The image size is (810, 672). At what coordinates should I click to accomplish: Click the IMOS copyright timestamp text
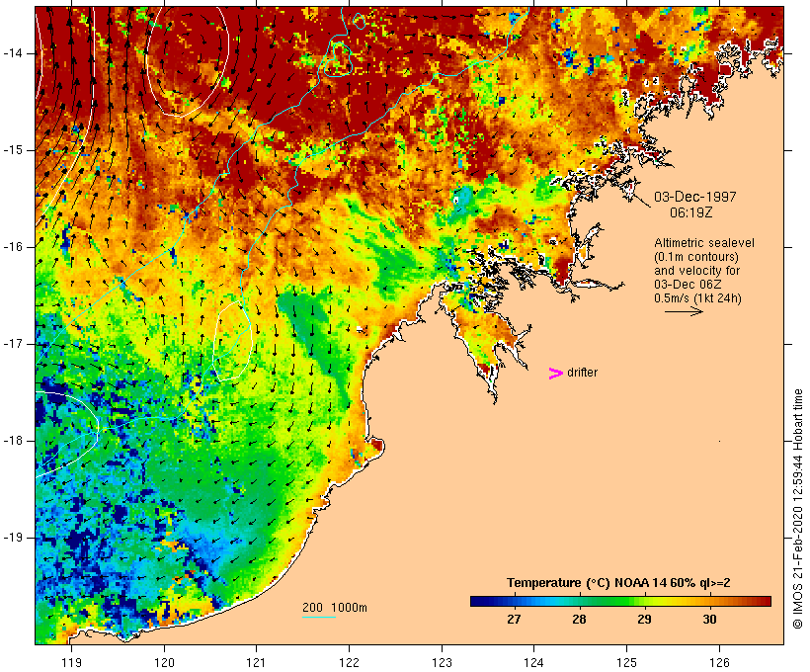798,509
